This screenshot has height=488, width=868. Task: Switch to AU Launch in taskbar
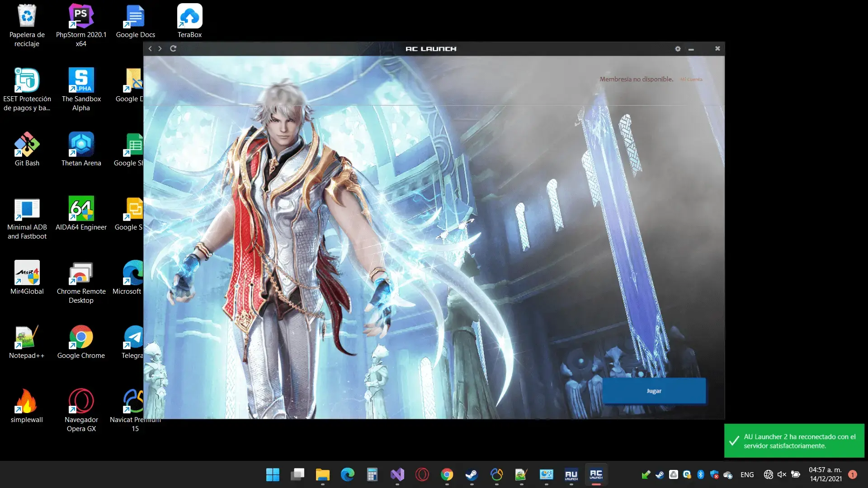click(x=571, y=474)
